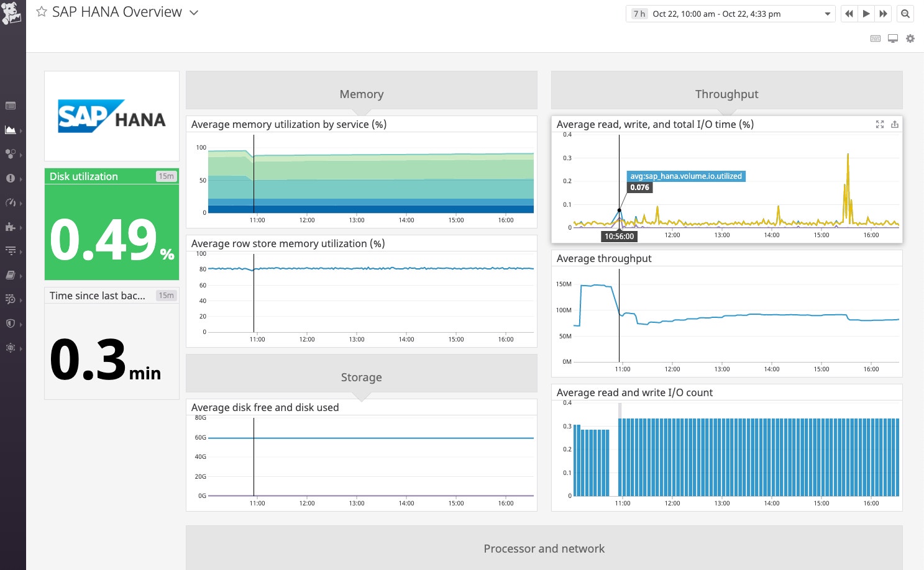Viewport: 924px width, 570px height.
Task: Enable TV mode with the monitor icon
Action: pyautogui.click(x=893, y=38)
